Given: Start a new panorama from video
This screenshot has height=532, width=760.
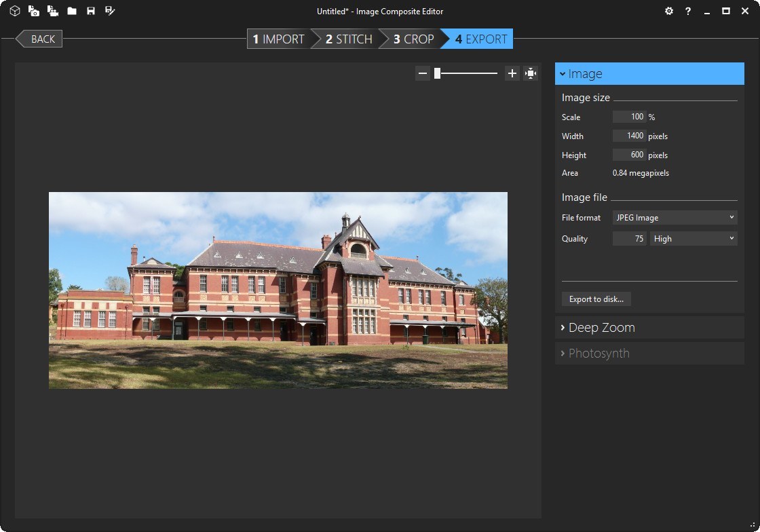Looking at the screenshot, I should (53, 11).
